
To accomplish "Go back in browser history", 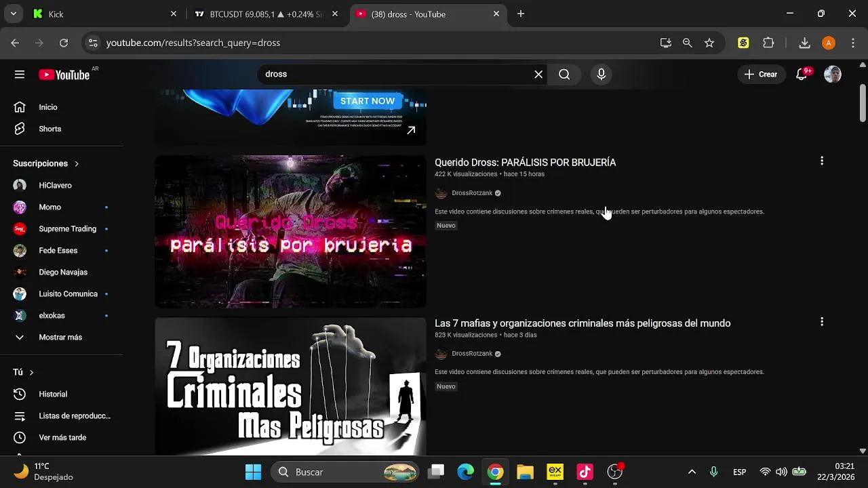I will point(15,43).
